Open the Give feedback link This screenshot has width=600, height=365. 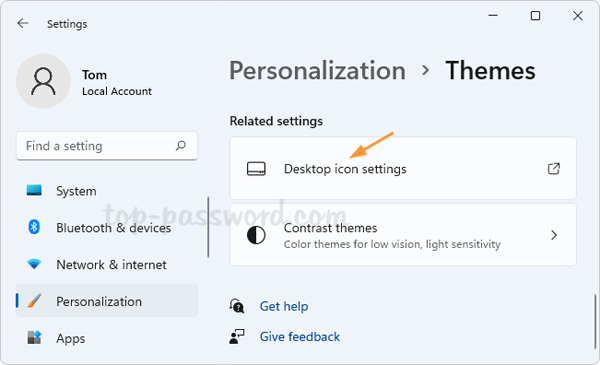300,337
